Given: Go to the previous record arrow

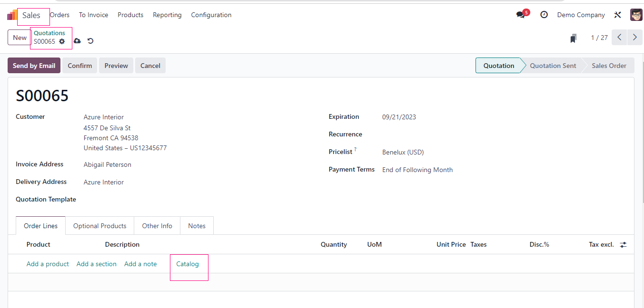Looking at the screenshot, I should coord(619,38).
